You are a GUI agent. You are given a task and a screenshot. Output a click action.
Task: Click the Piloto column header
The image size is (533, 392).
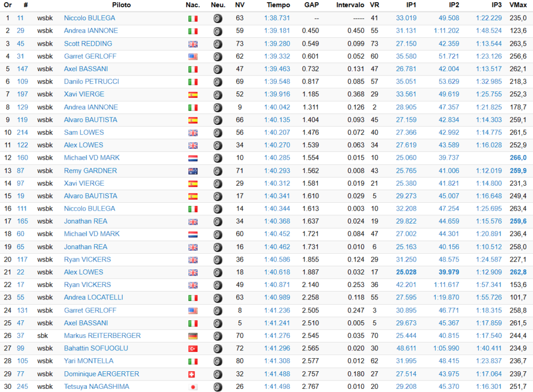121,5
